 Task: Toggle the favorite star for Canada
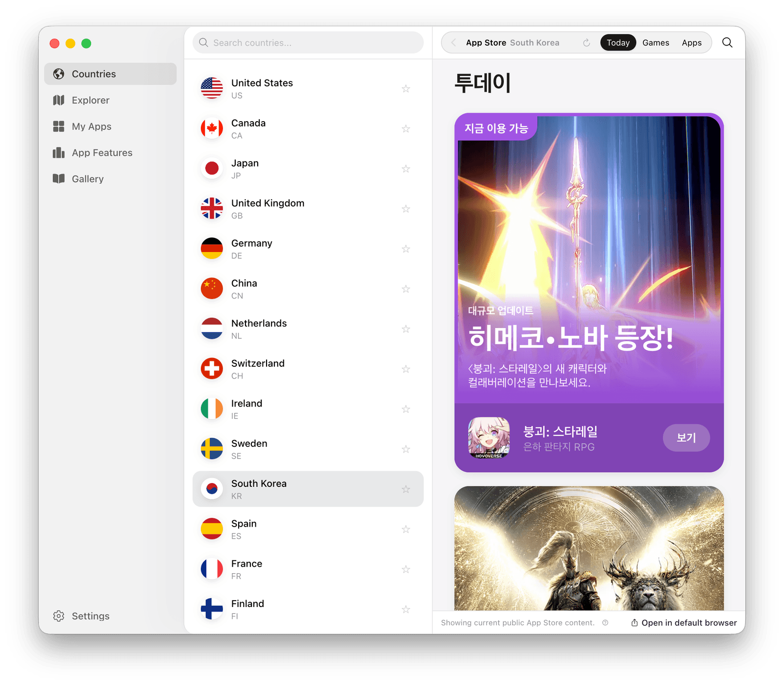point(406,128)
